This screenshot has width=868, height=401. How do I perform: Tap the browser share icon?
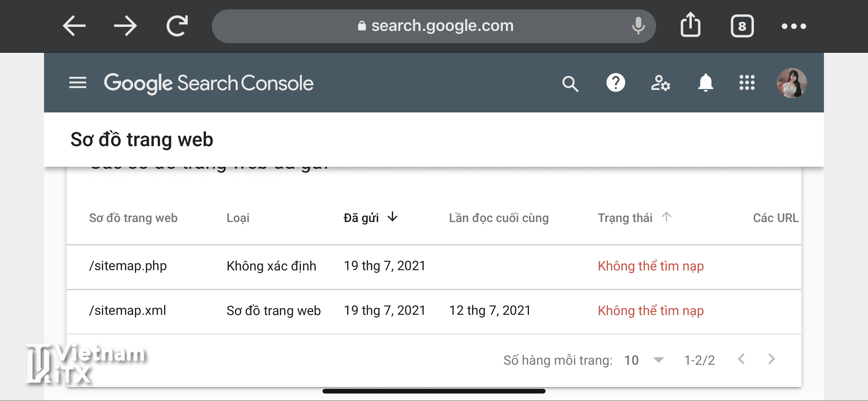(690, 25)
